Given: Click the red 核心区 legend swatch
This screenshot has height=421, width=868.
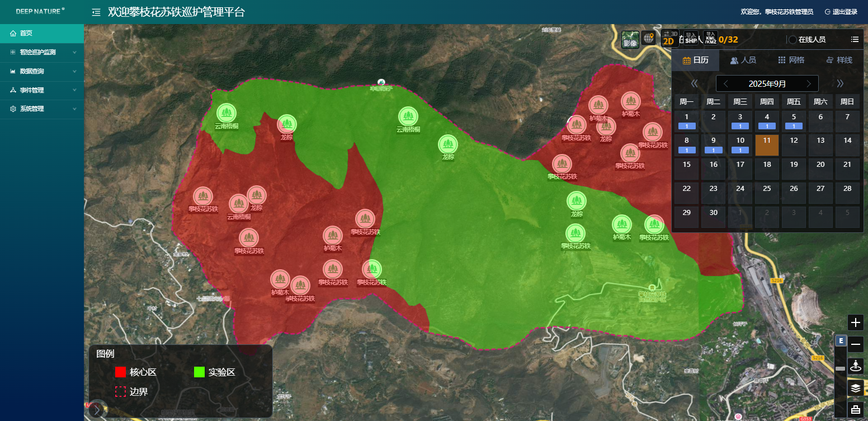Looking at the screenshot, I should tap(120, 372).
